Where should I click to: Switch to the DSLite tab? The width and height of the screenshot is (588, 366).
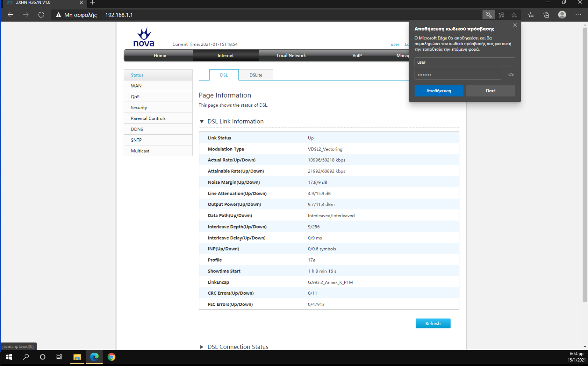[256, 75]
